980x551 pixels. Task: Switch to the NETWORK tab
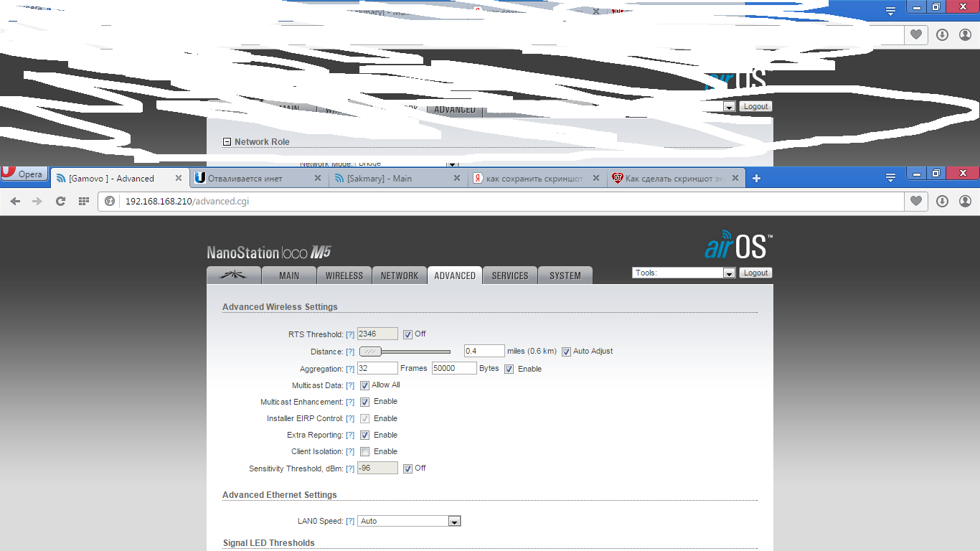coord(400,275)
